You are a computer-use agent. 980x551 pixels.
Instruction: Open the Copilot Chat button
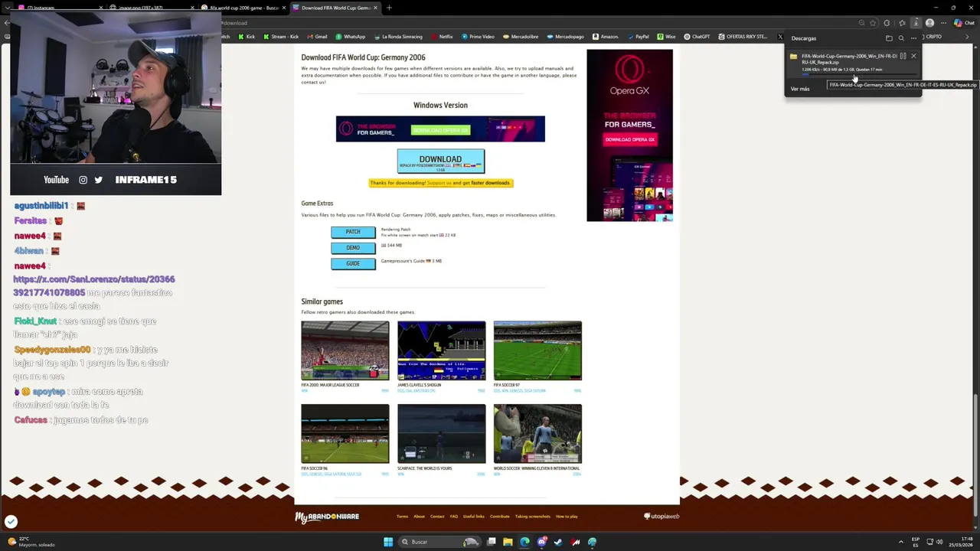(963, 23)
